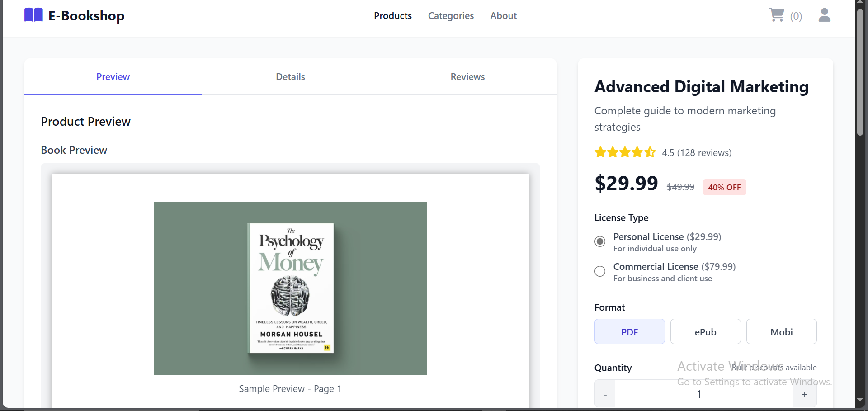Open the Products navigation link
The width and height of the screenshot is (868, 411).
[x=392, y=16]
